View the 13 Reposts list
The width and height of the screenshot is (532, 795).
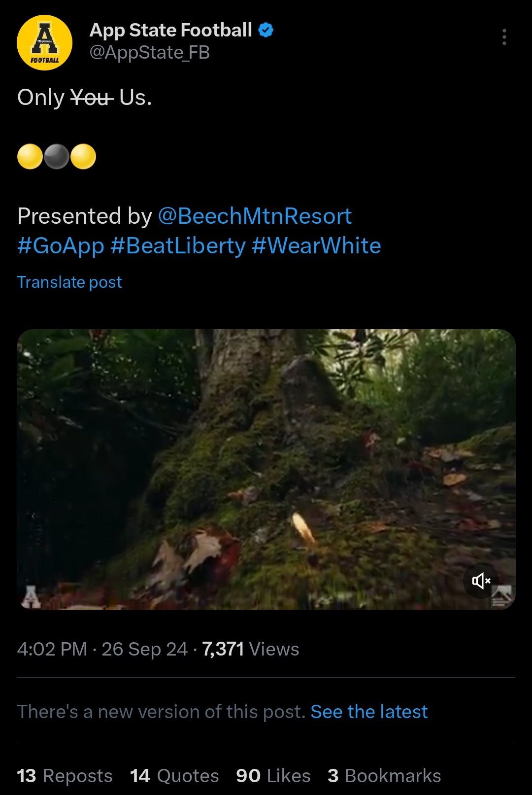(x=65, y=776)
